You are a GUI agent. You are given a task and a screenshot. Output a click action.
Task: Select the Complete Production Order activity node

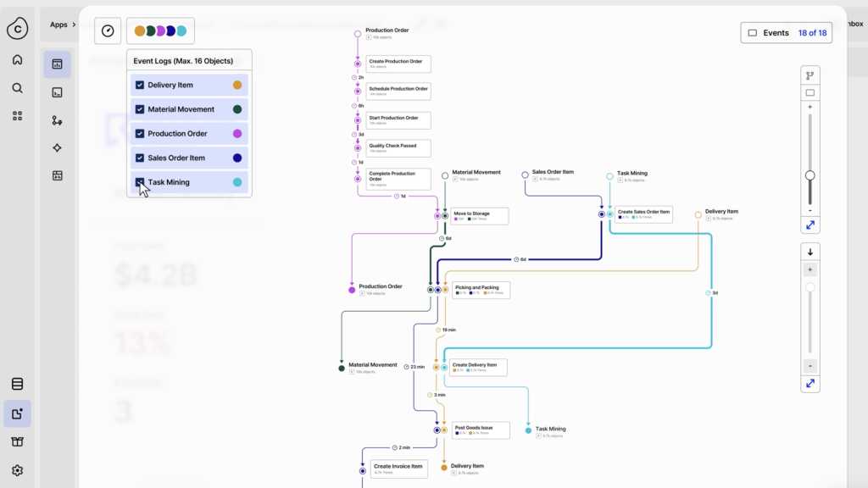(x=398, y=180)
